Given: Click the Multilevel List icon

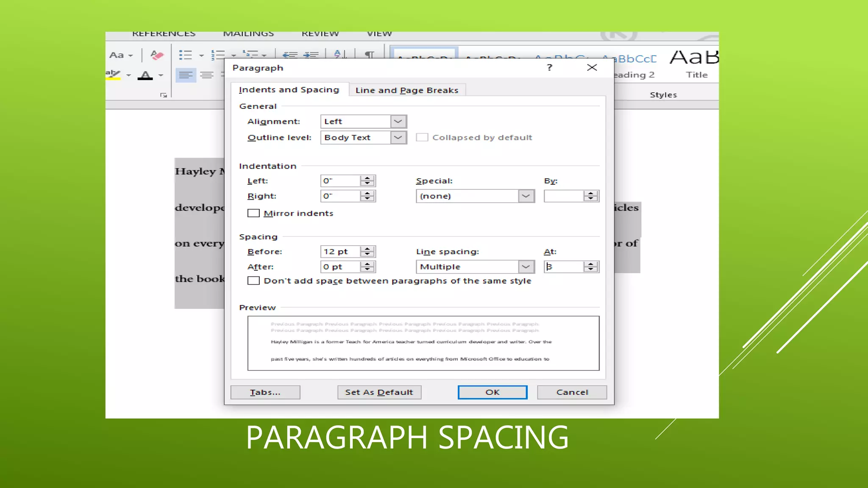Looking at the screenshot, I should 250,55.
